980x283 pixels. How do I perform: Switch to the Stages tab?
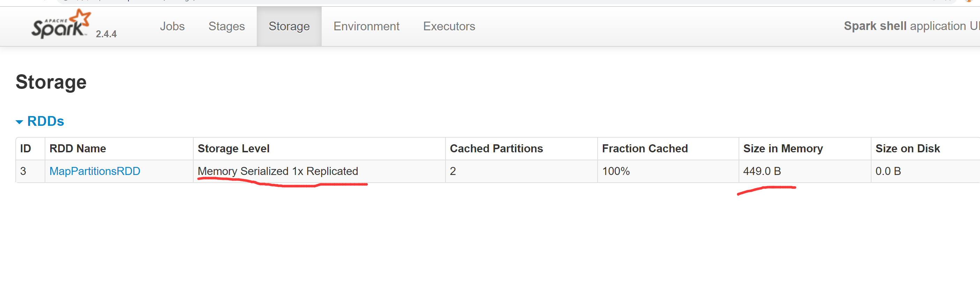(226, 26)
